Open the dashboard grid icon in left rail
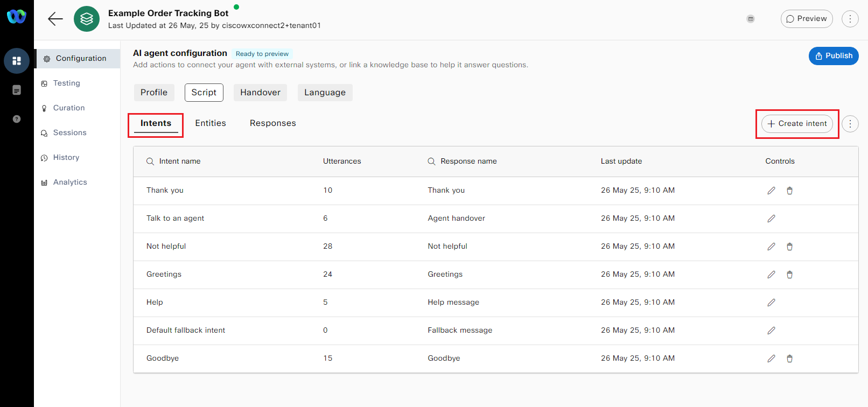This screenshot has height=407, width=868. [17, 61]
